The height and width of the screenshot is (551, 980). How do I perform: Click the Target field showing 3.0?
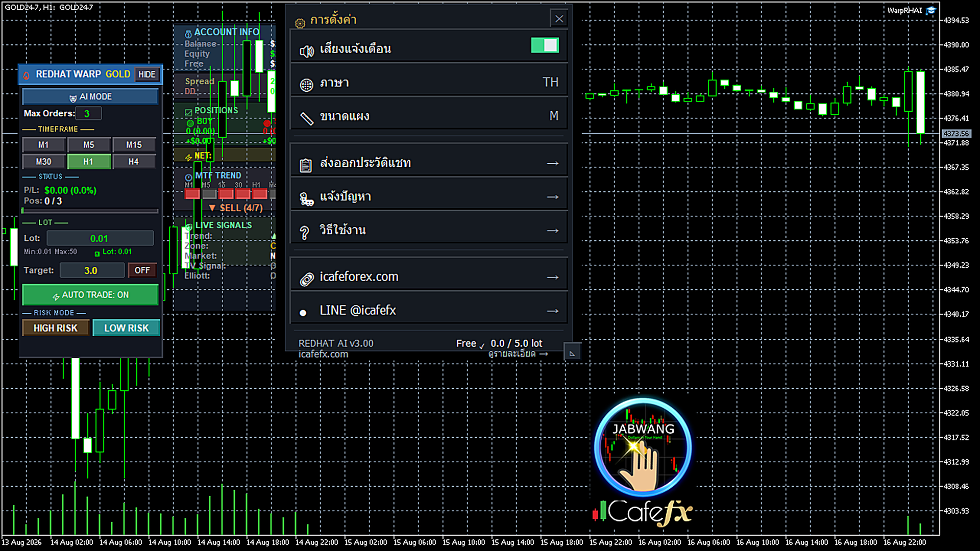92,270
